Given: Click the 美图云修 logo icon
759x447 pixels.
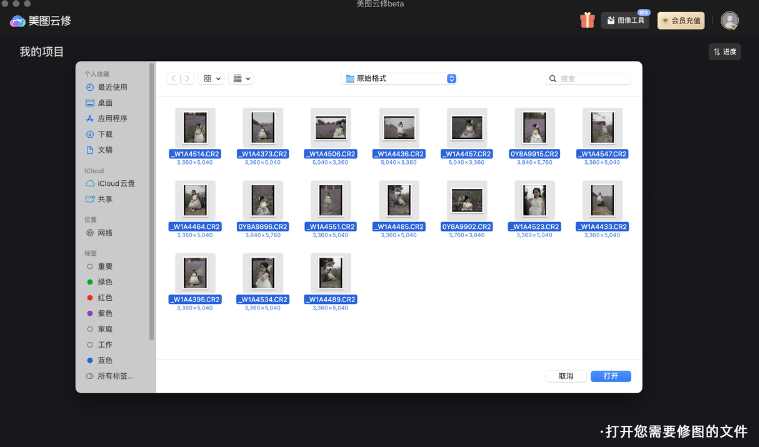Looking at the screenshot, I should click(x=17, y=21).
